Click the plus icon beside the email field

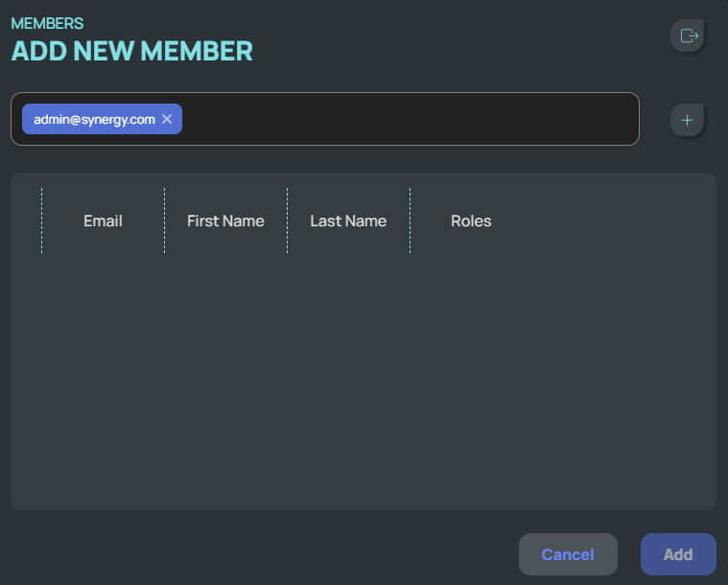coord(687,120)
